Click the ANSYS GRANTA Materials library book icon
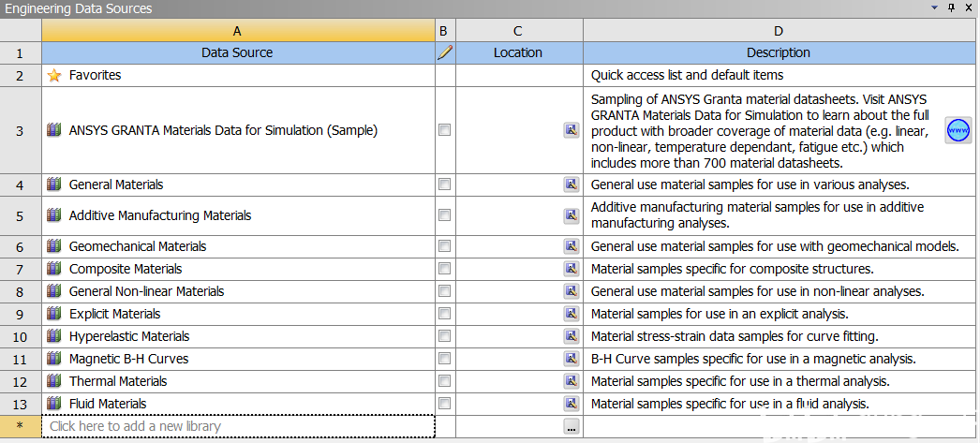980x443 pixels. (x=54, y=130)
